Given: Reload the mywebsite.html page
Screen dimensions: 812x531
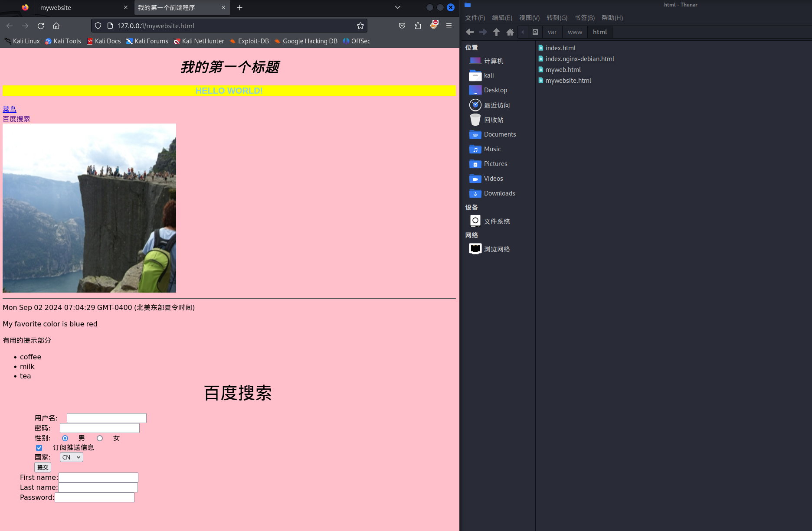Looking at the screenshot, I should (41, 26).
